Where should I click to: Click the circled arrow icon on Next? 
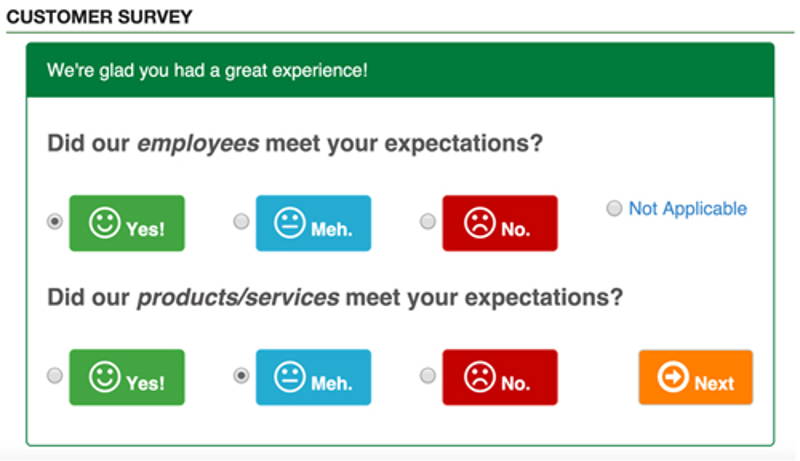[673, 377]
